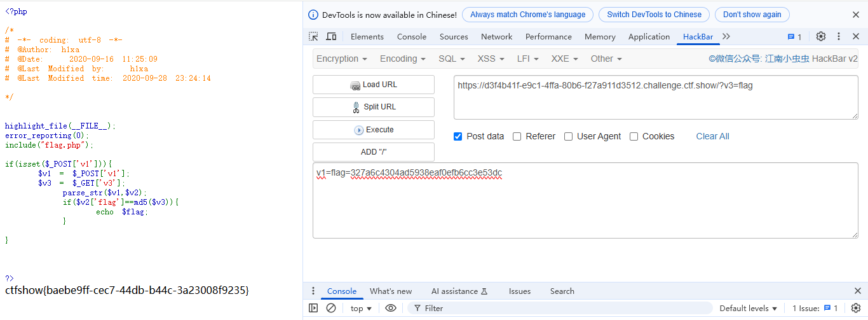
Task: Toggle the console sidebar icon
Action: (x=313, y=308)
